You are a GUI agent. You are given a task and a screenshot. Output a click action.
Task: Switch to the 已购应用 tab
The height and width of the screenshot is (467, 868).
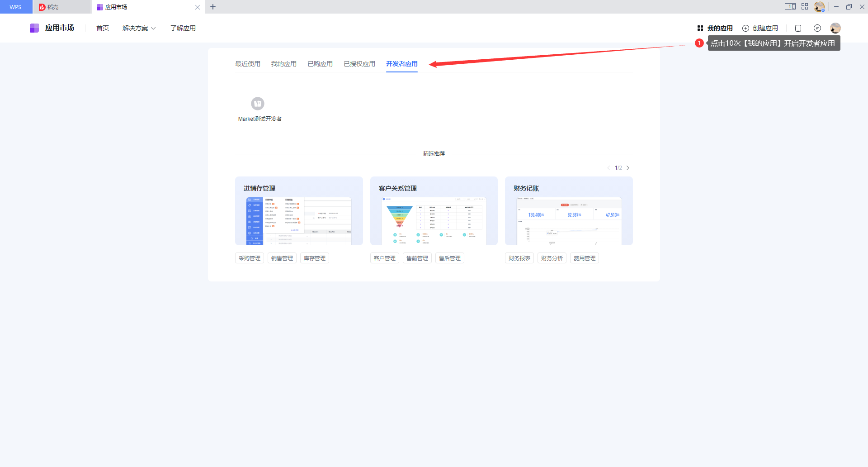click(x=320, y=64)
